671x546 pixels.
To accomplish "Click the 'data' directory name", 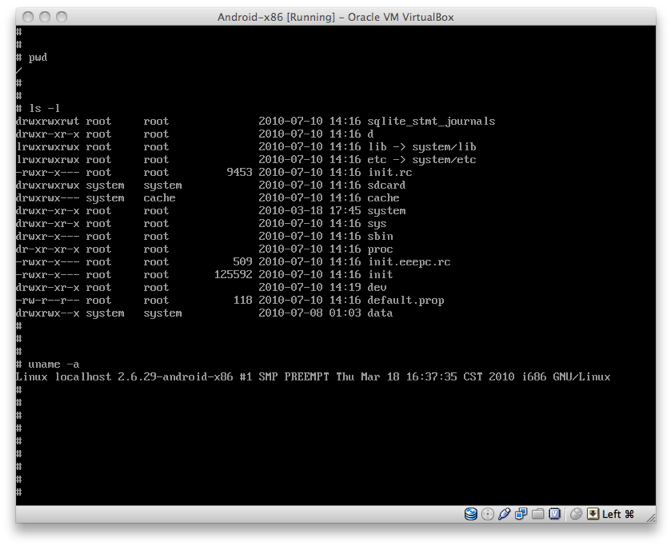I will (x=380, y=313).
